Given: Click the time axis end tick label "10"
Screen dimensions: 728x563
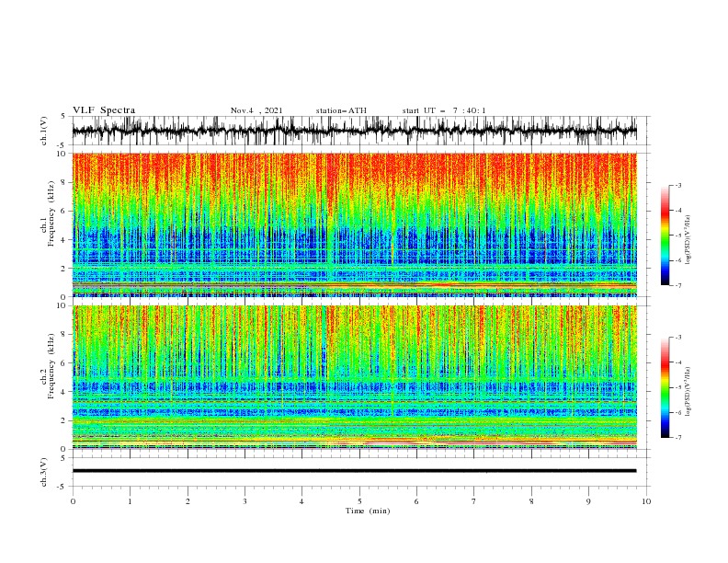Looking at the screenshot, I should pos(646,501).
